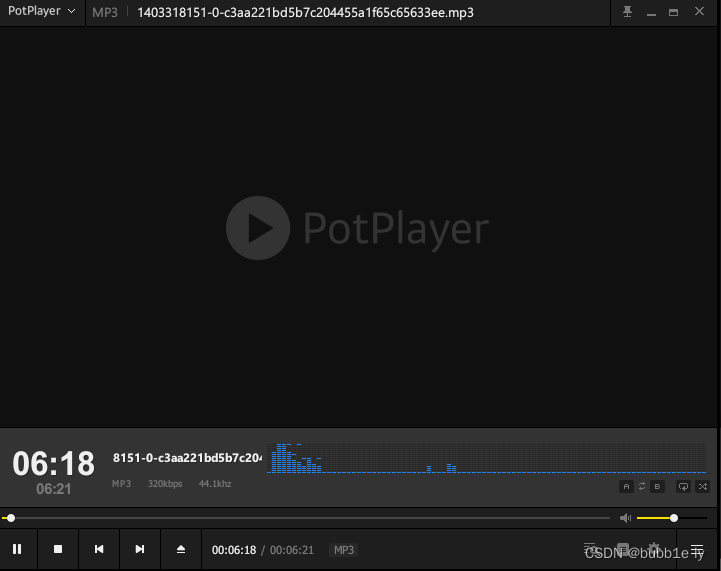Toggle repeat playback mode
Viewport: 721px width, 571px height.
[683, 486]
